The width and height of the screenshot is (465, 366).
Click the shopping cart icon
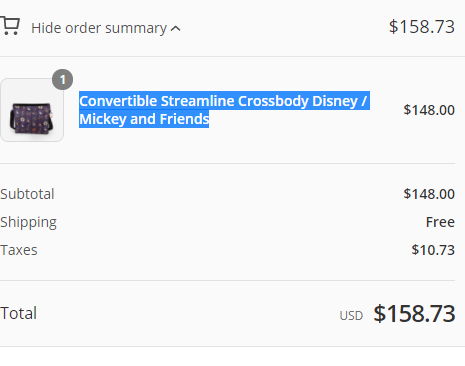(x=10, y=26)
